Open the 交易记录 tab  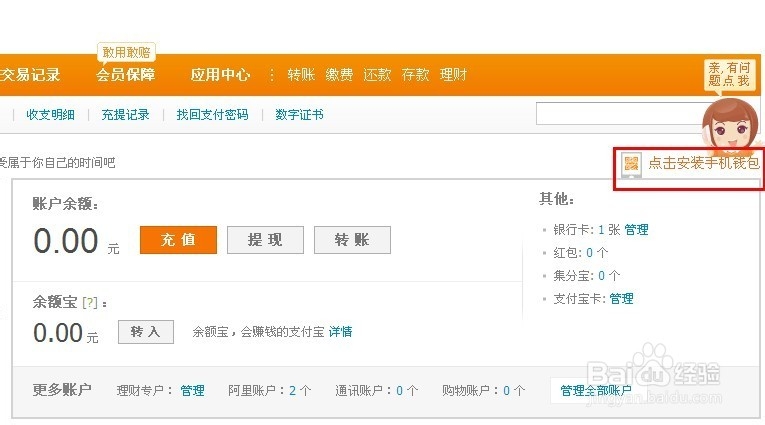30,75
